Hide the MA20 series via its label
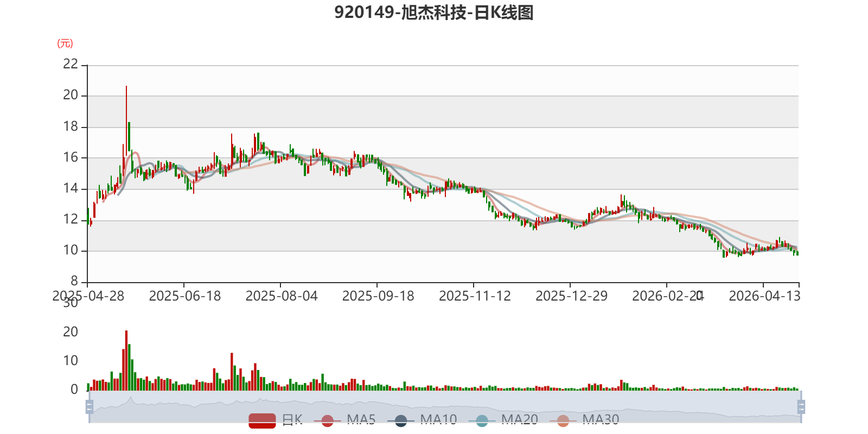Viewport: 868px width, 434px height. tap(520, 420)
